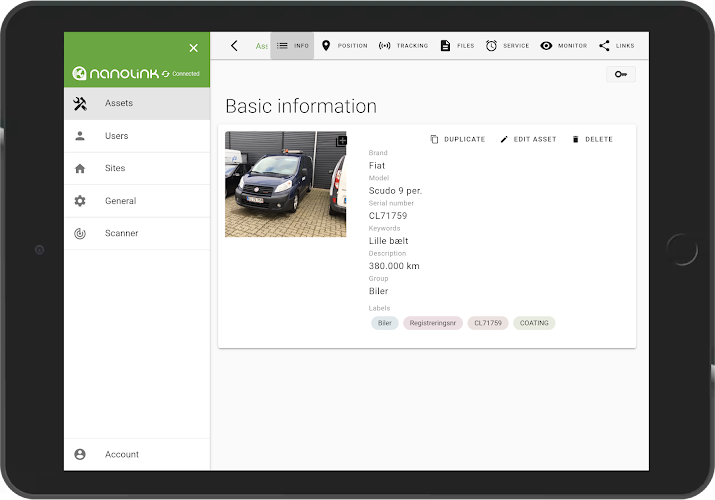Image resolution: width=715 pixels, height=500 pixels.
Task: Open the Fiat van photo thumbnail
Action: pyautogui.click(x=285, y=184)
